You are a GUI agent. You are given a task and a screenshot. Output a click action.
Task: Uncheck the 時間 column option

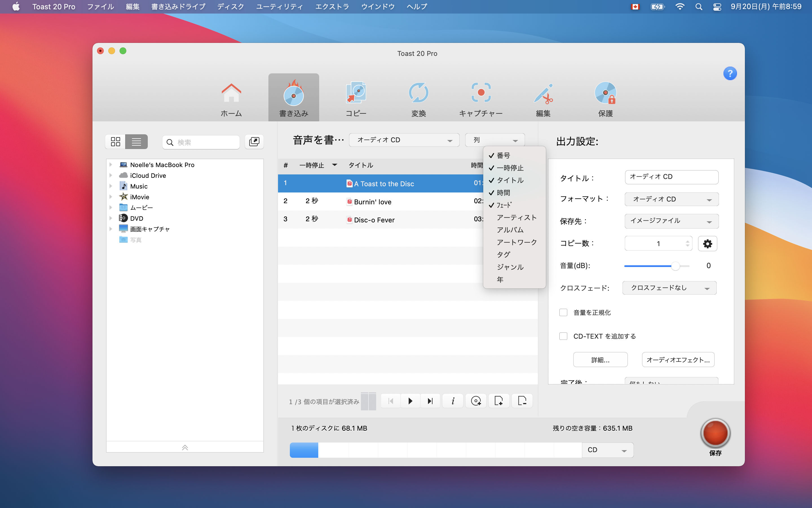tap(514, 193)
